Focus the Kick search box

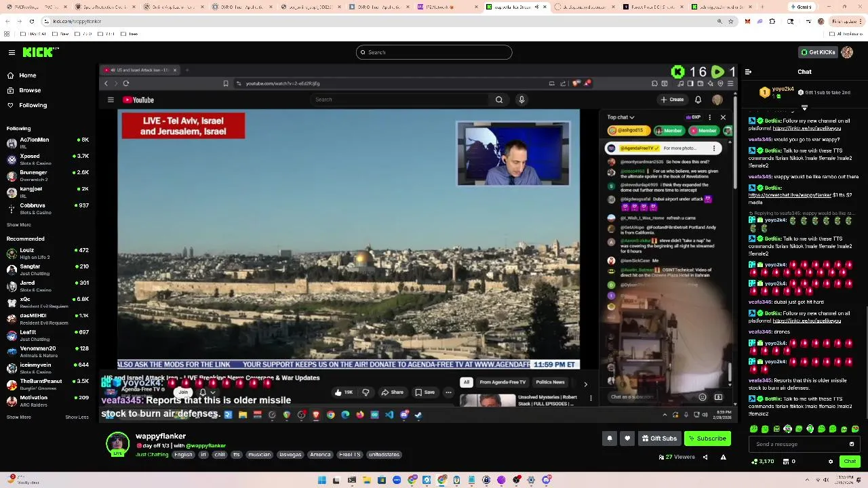(x=434, y=52)
